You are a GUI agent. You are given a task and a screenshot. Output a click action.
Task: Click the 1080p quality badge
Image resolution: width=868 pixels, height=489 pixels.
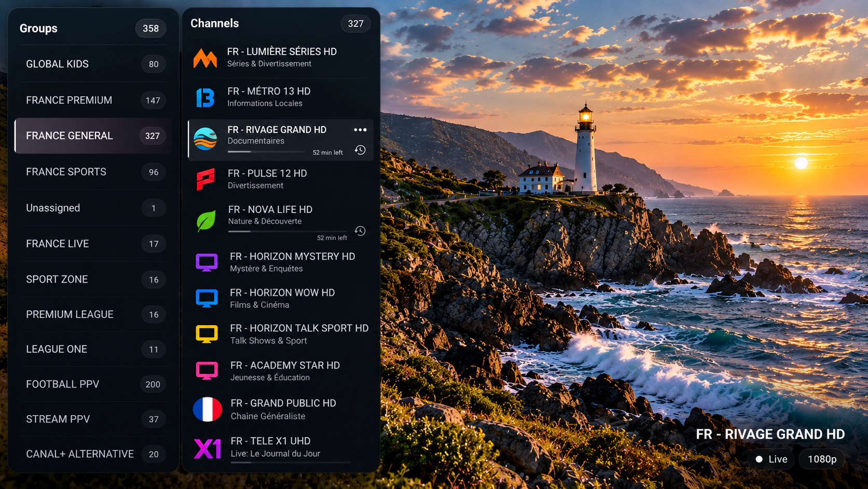(822, 459)
